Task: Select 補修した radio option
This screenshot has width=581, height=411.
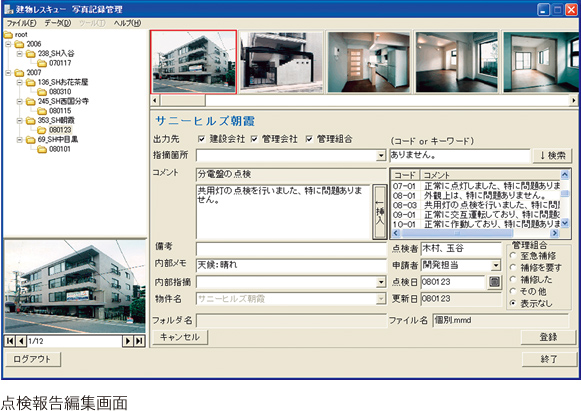Action: point(513,279)
